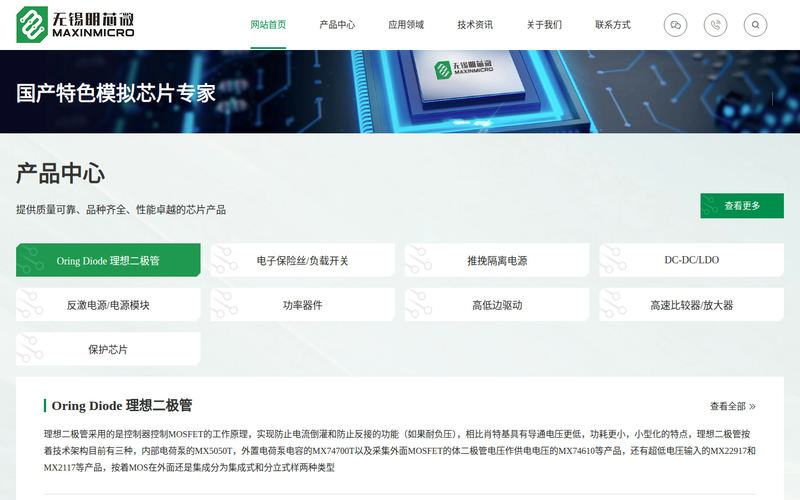Go to 网站首页 nav item
The width and height of the screenshot is (800, 500).
tap(268, 24)
